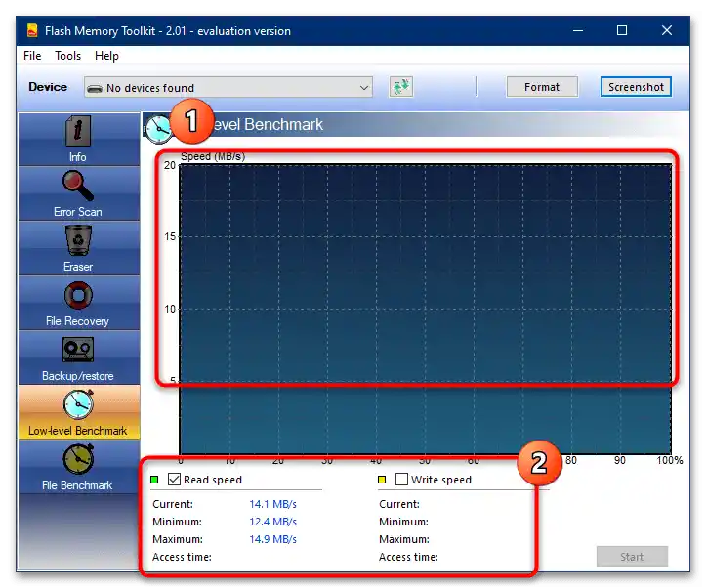Uncheck the Read speed checkbox

(174, 479)
